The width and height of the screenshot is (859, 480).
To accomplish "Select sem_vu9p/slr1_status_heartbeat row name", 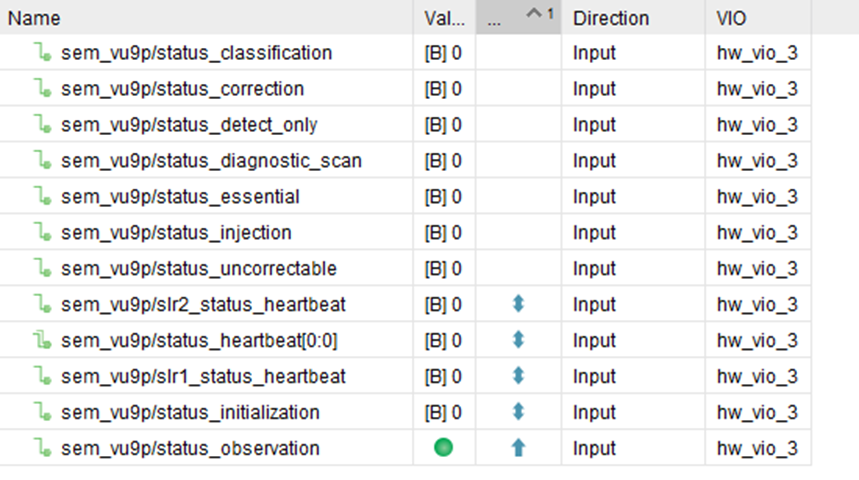I will (203, 376).
